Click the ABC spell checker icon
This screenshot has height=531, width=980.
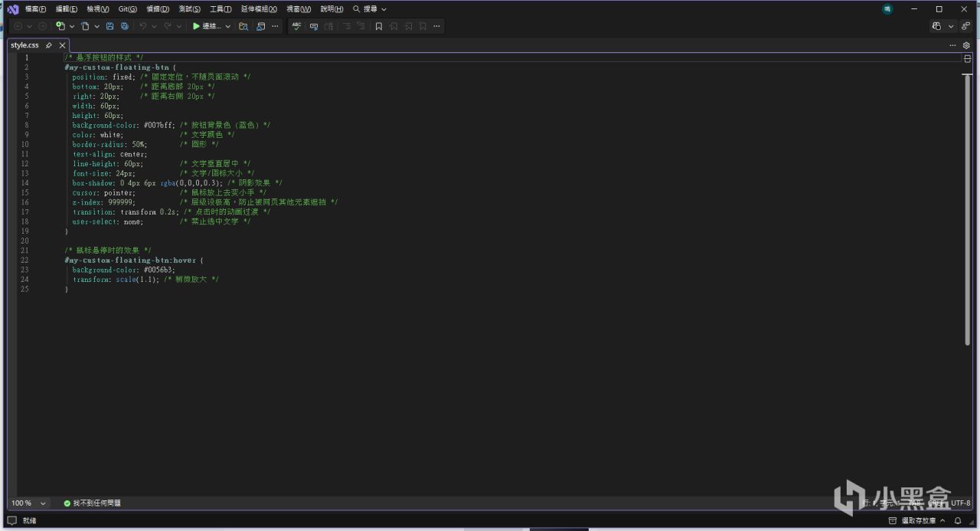click(x=296, y=26)
